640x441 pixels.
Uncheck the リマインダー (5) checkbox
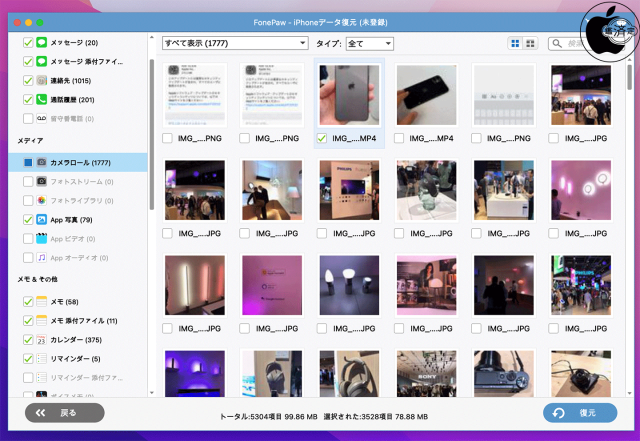point(28,359)
